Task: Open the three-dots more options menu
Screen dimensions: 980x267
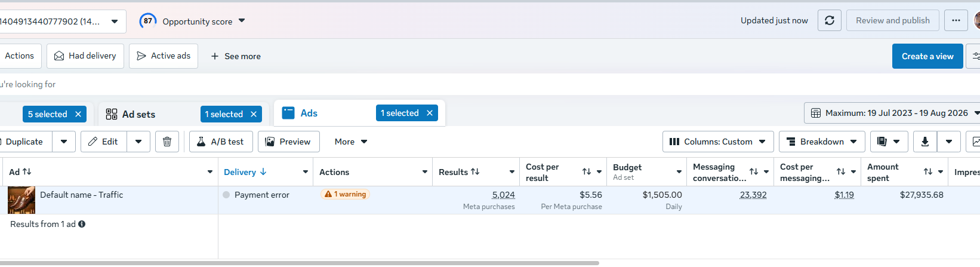Action: point(956,20)
